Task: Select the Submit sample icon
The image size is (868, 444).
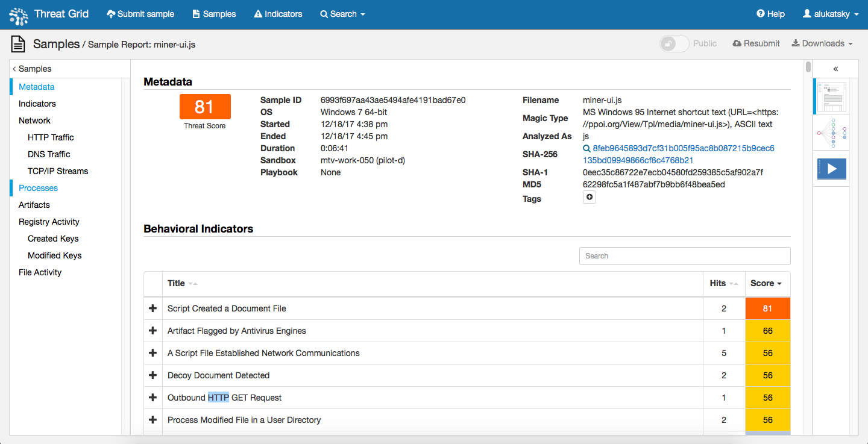Action: click(x=111, y=13)
